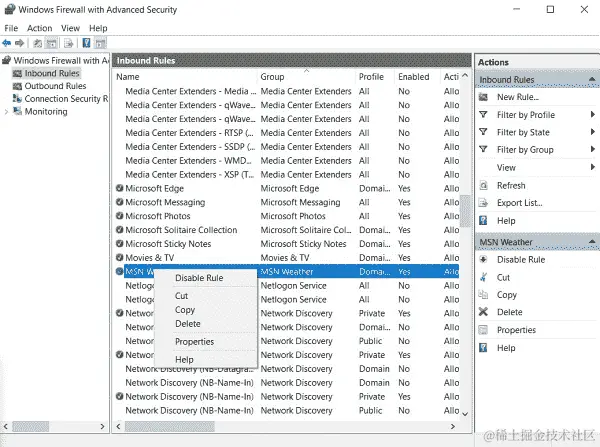Click the enabled check icon beside Microsoft Photos
Screen dimensions: 600x447
pyautogui.click(x=119, y=216)
